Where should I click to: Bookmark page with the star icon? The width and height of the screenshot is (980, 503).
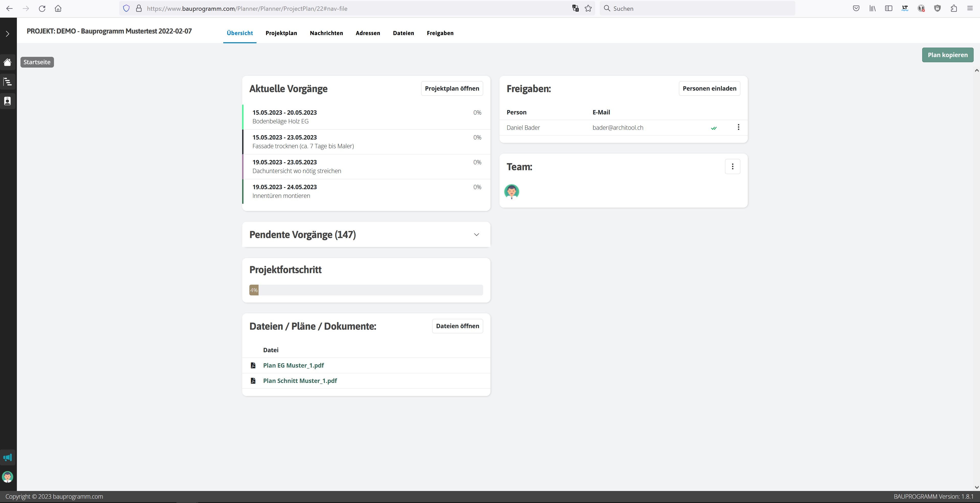pos(588,8)
